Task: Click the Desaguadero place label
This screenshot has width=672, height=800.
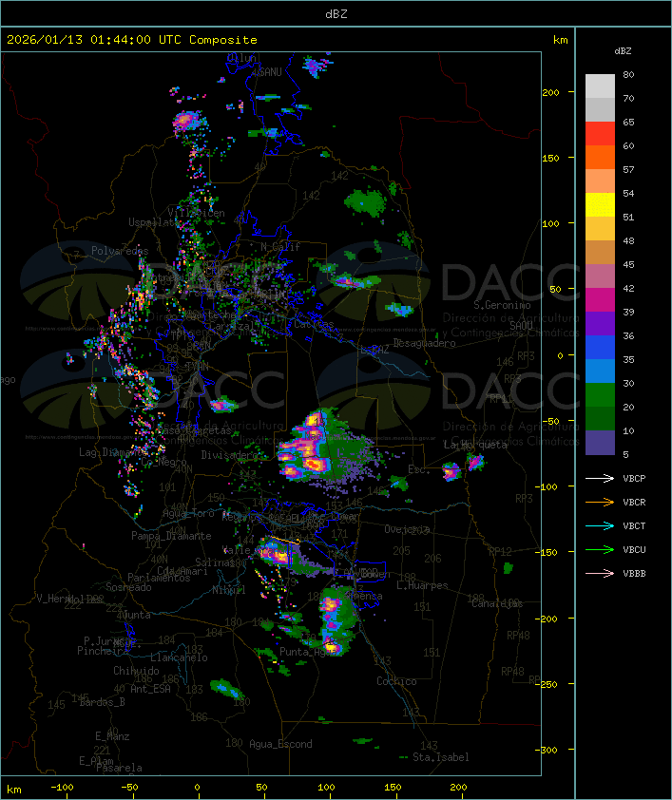Action: coord(425,343)
